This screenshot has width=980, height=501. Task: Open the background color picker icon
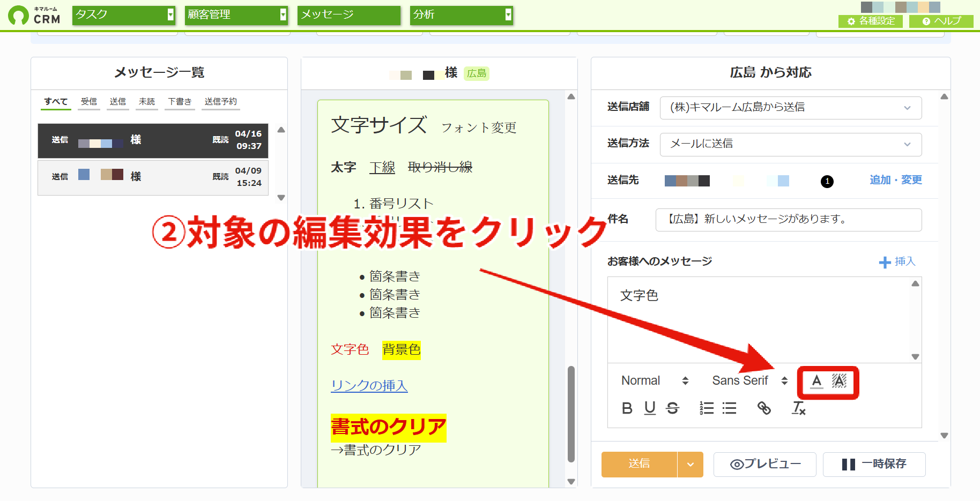point(839,381)
